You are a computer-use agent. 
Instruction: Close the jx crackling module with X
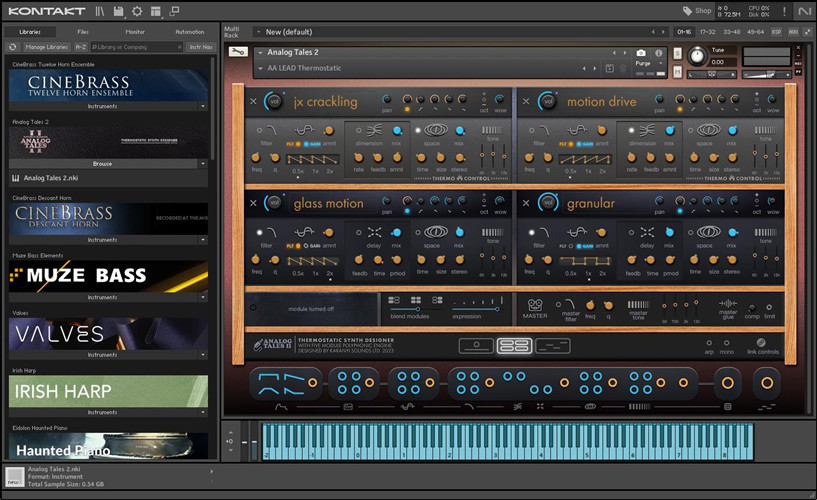pyautogui.click(x=252, y=102)
